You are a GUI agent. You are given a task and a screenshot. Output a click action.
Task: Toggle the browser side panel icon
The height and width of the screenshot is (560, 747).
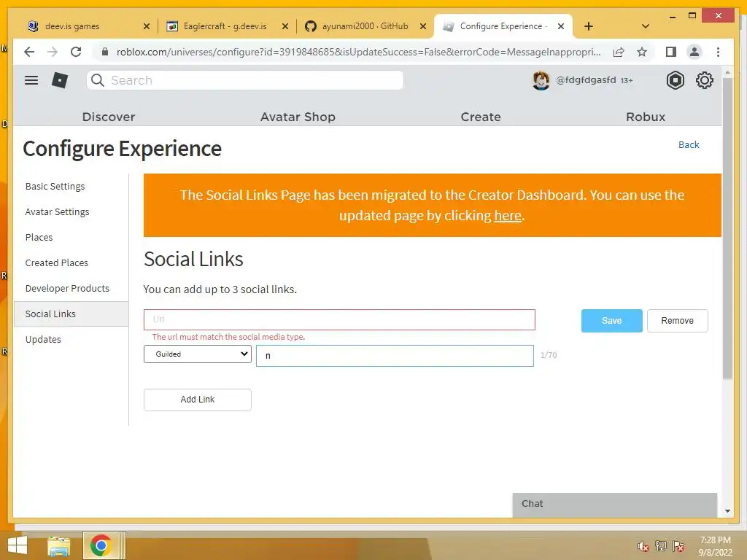pyautogui.click(x=671, y=52)
